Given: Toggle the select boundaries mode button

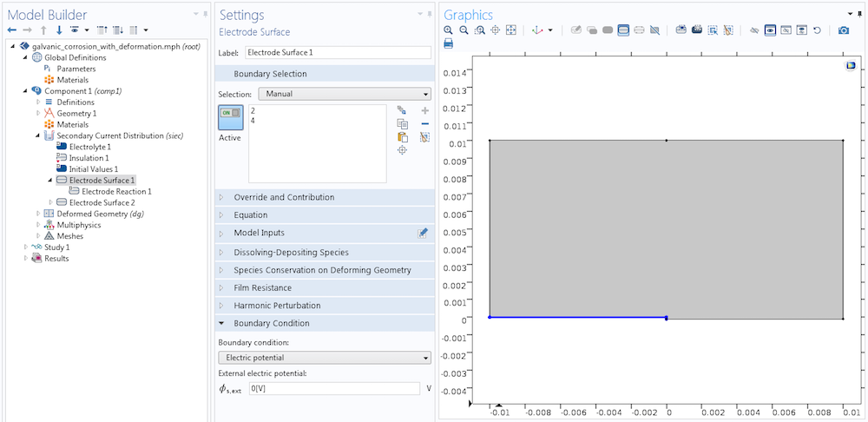Looking at the screenshot, I should tap(623, 30).
